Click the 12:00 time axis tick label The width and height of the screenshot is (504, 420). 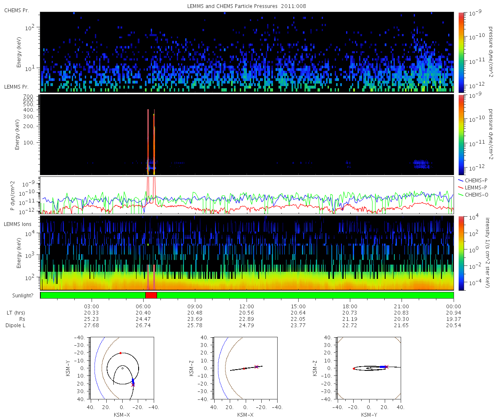point(247,306)
